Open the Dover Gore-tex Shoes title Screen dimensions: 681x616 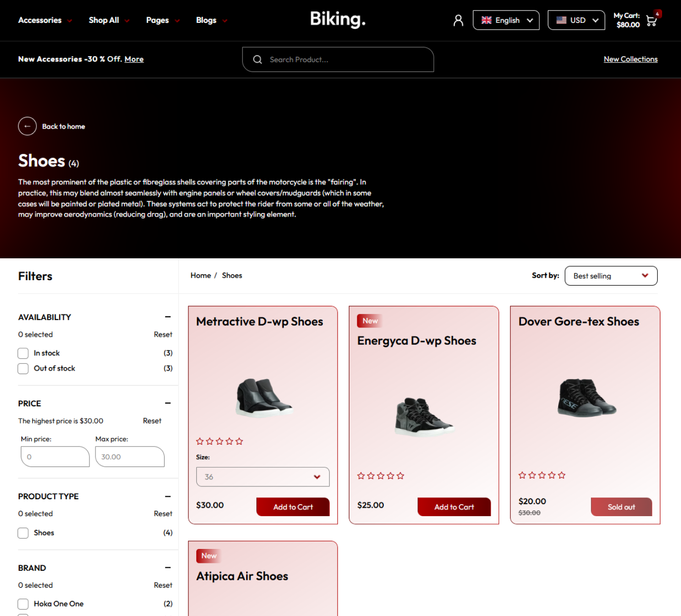(x=579, y=321)
